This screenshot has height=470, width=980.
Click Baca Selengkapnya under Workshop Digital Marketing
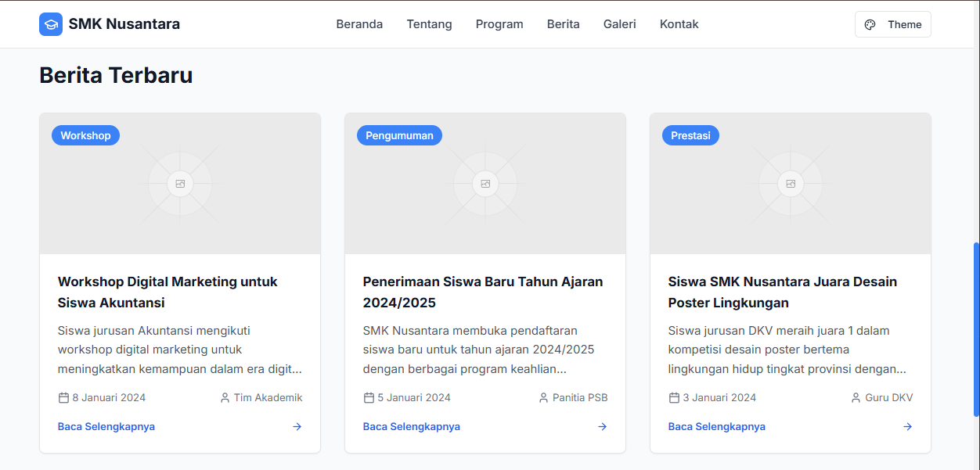[x=106, y=426]
